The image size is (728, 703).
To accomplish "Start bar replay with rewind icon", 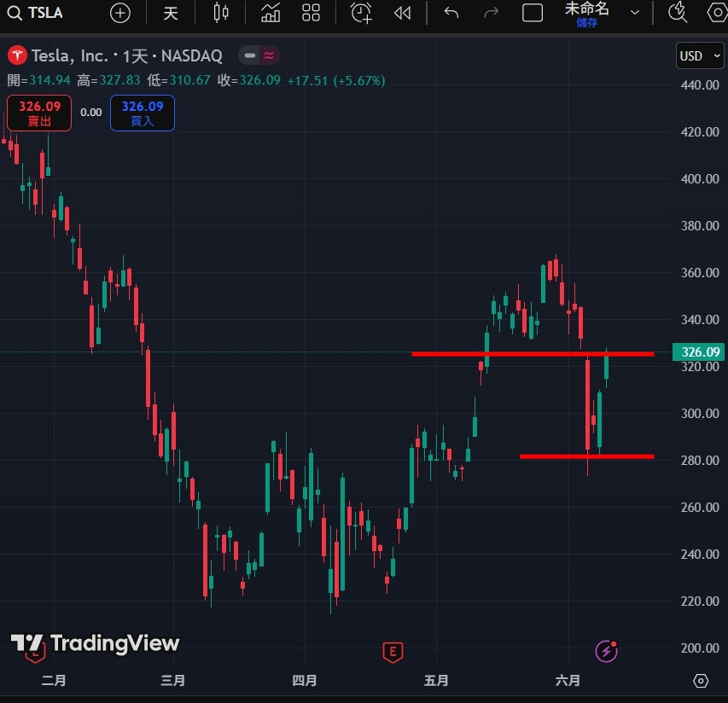I will point(402,13).
